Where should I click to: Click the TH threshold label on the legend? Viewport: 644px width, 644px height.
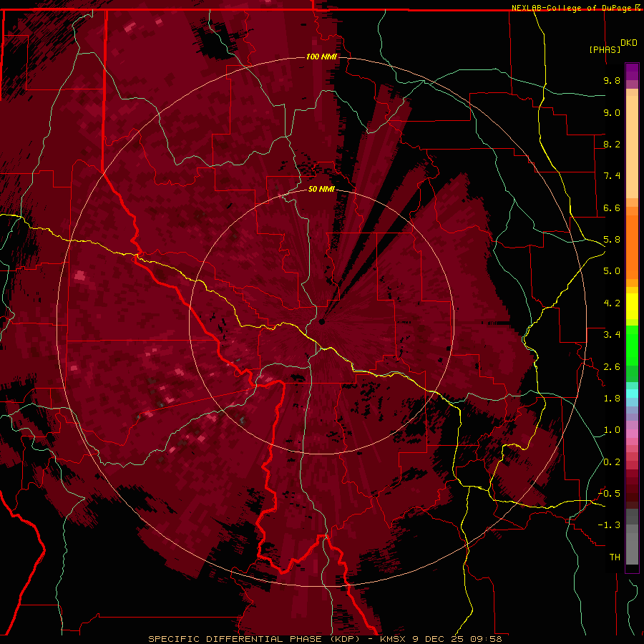pos(615,557)
